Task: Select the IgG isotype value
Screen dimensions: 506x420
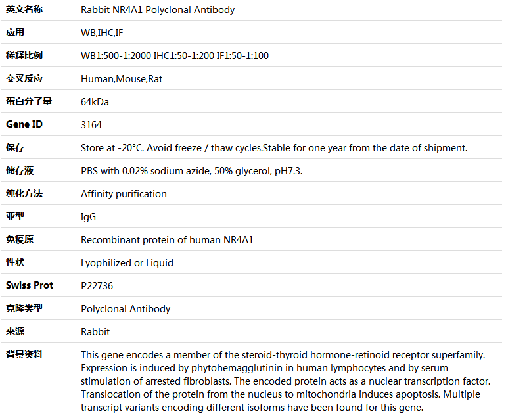Action: click(x=89, y=217)
